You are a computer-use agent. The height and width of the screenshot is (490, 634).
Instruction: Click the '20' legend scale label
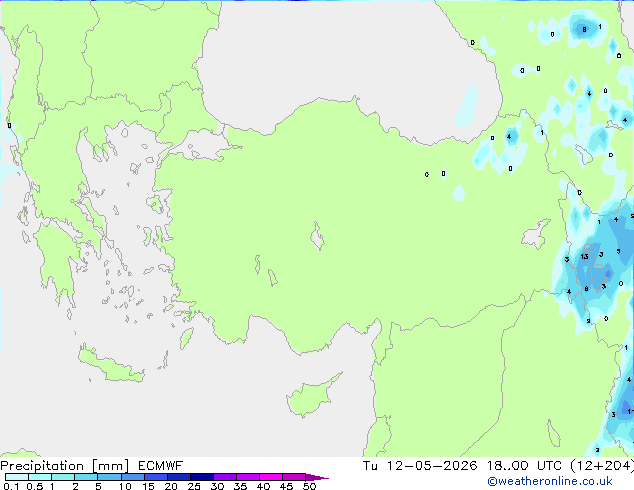171,486
